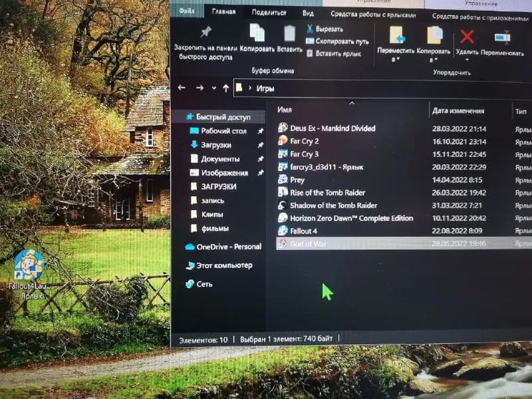532x399 pixels.
Task: Click the Игры address bar path
Action: coord(265,89)
